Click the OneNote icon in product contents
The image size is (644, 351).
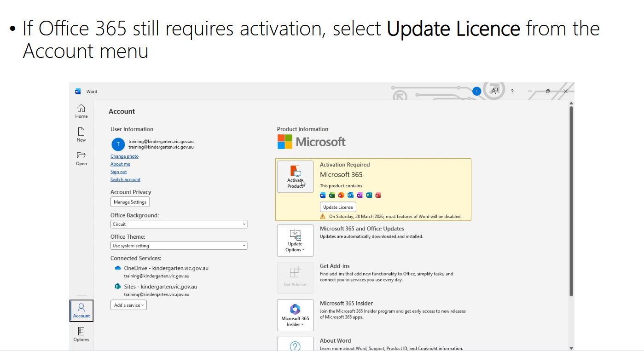click(360, 195)
